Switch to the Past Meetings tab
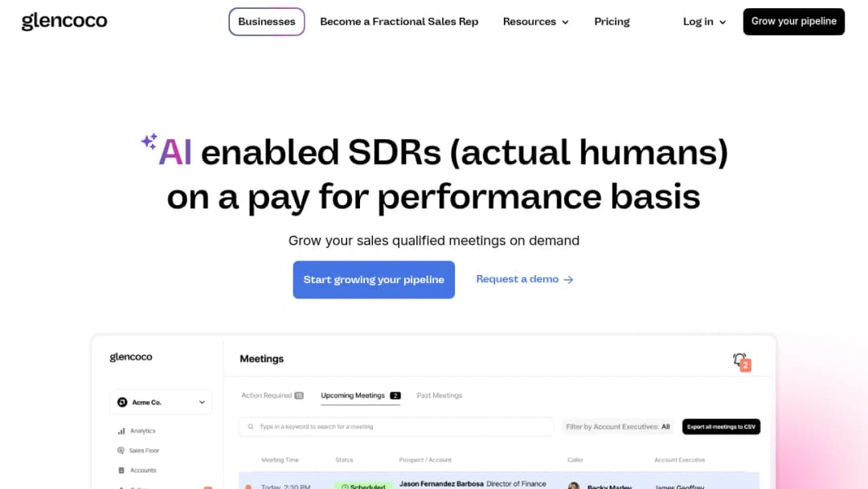 (x=440, y=396)
